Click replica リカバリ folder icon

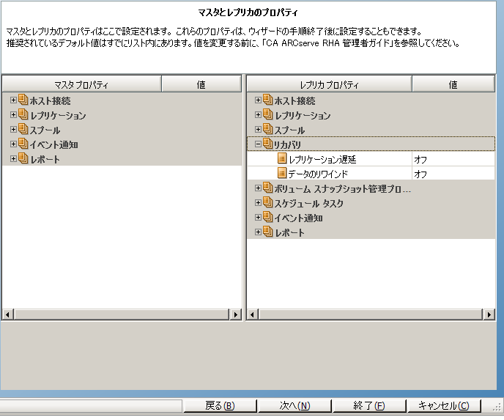[268, 144]
